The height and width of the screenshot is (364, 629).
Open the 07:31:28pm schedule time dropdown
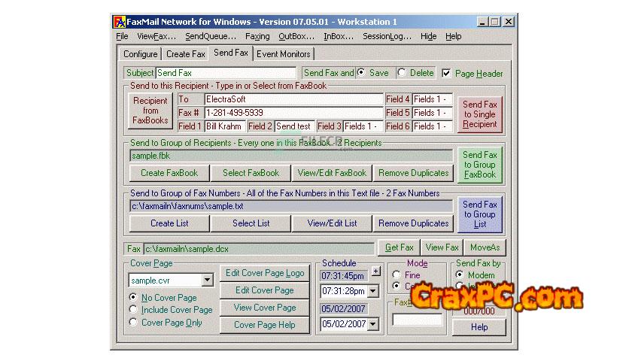pyautogui.click(x=372, y=291)
